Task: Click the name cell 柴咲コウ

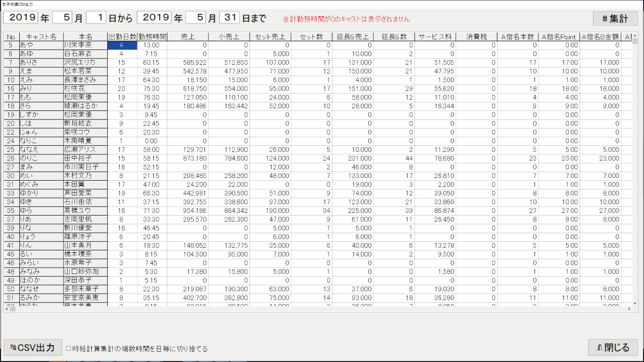Action: click(85, 131)
